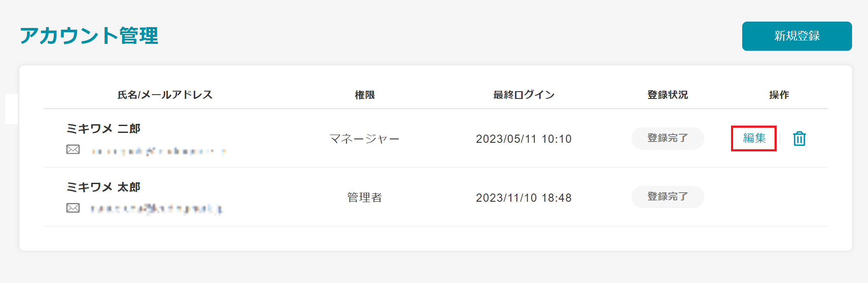Viewport: 868px width, 283px height.
Task: Click the 操作 column header
Action: tap(779, 95)
